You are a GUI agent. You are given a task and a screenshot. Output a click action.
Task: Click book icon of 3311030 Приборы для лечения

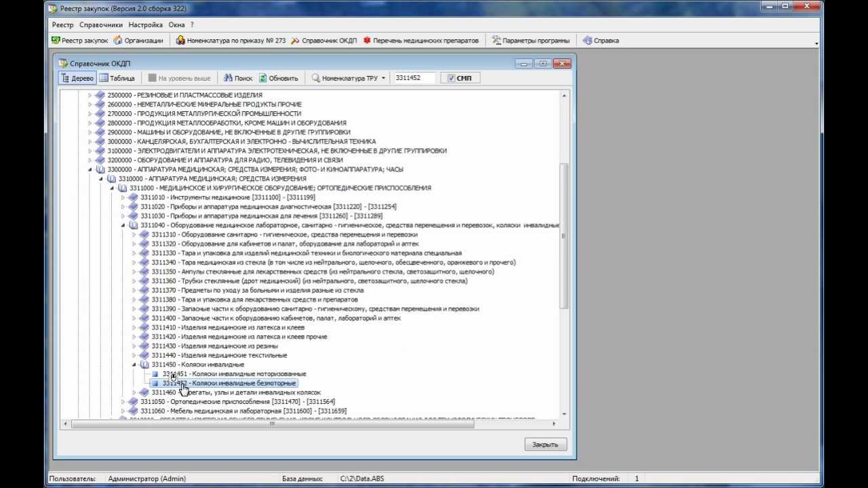tap(134, 216)
